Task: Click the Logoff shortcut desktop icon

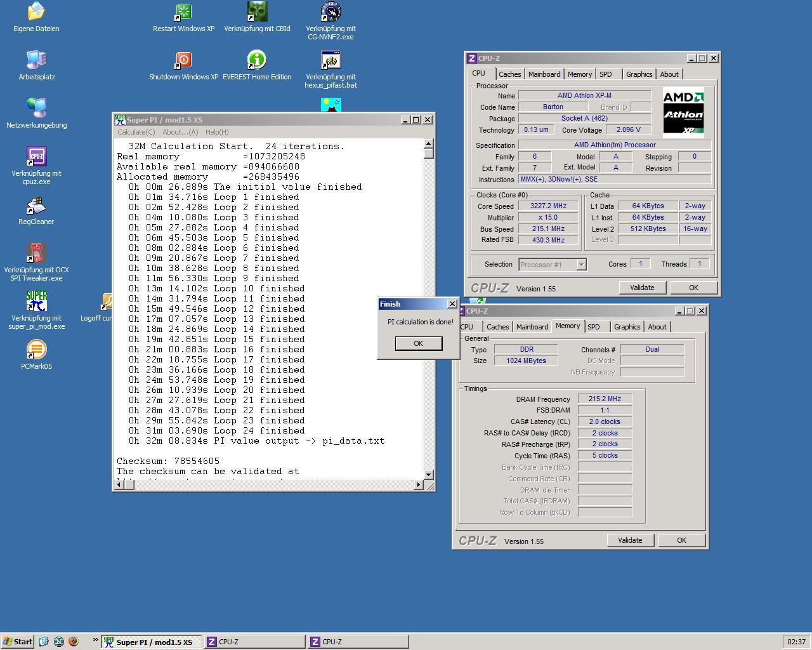Action: [106, 302]
